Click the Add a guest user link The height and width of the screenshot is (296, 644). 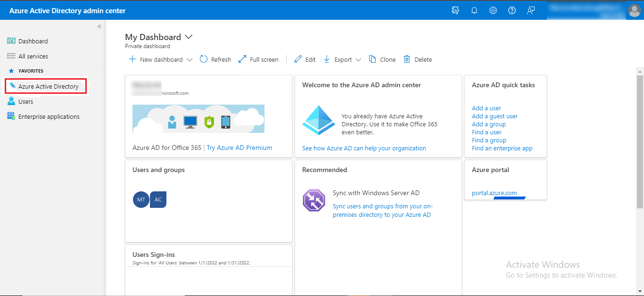tap(495, 116)
